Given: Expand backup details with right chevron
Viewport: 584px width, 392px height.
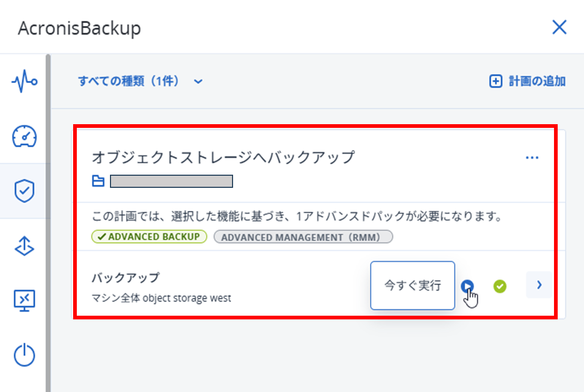Looking at the screenshot, I should (x=539, y=285).
